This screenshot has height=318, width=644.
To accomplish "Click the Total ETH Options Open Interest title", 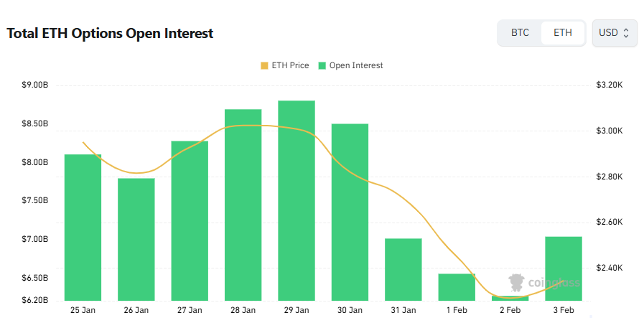I will click(110, 34).
